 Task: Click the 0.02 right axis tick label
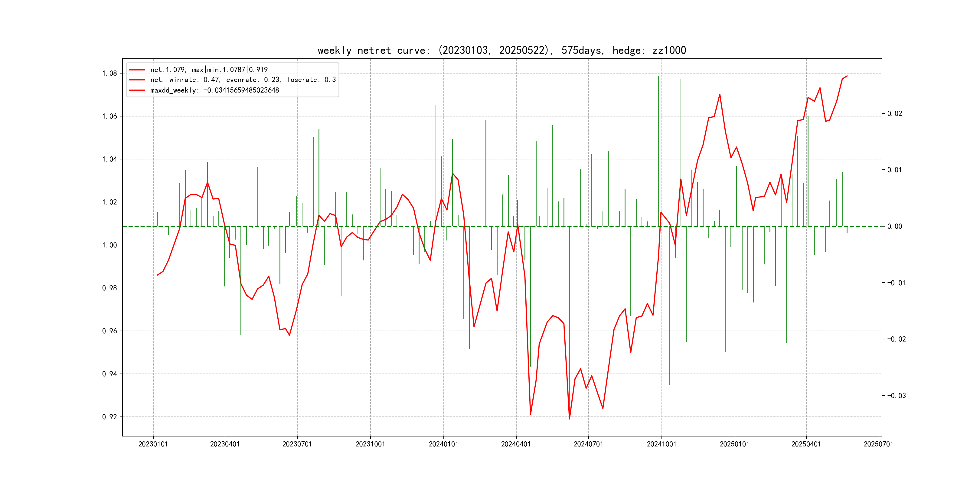click(894, 114)
